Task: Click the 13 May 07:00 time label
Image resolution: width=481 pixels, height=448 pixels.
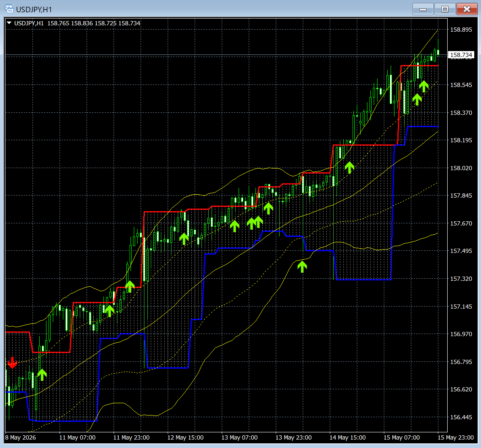Action: click(239, 437)
